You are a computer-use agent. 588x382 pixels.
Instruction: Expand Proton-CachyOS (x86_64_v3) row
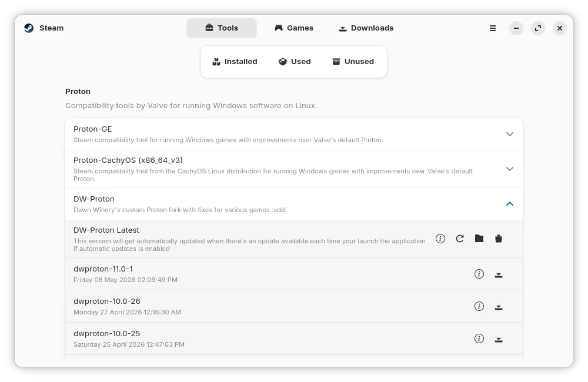coord(294,169)
